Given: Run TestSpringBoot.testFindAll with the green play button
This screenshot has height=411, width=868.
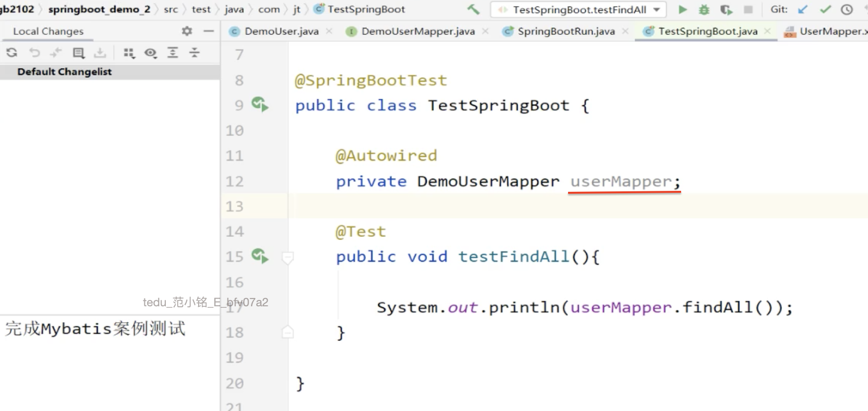Looking at the screenshot, I should coord(683,9).
